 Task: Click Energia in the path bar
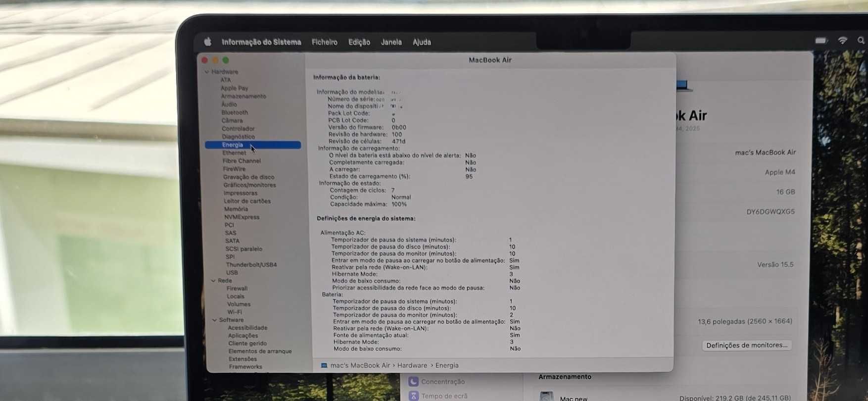coord(447,365)
